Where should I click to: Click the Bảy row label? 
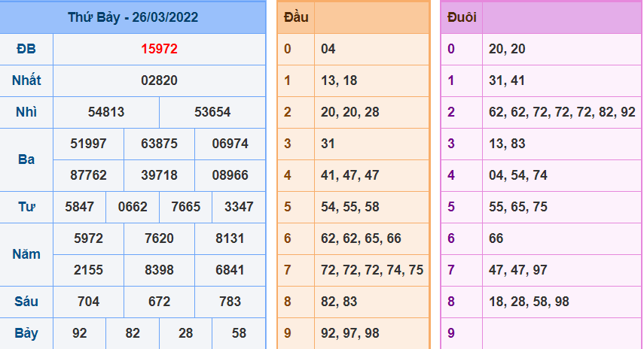pos(26,333)
